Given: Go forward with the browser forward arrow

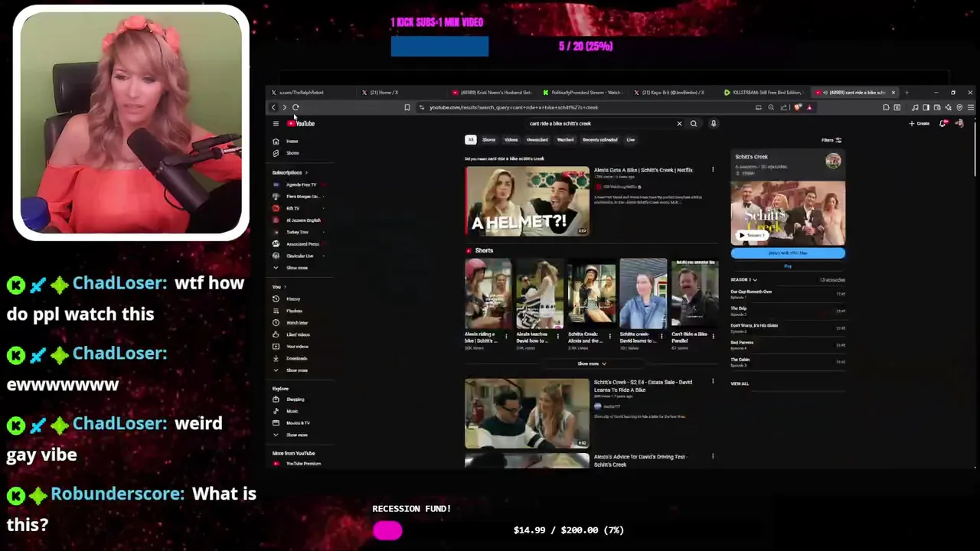Looking at the screenshot, I should pyautogui.click(x=284, y=107).
